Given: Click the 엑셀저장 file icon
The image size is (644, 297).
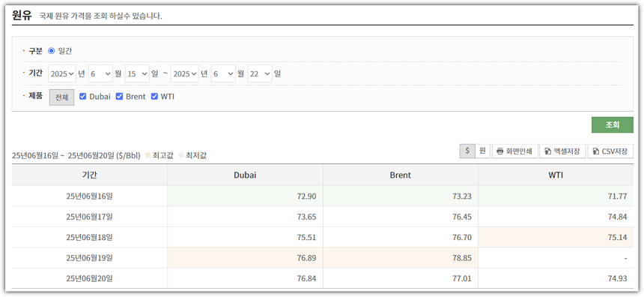Looking at the screenshot, I should tap(547, 151).
